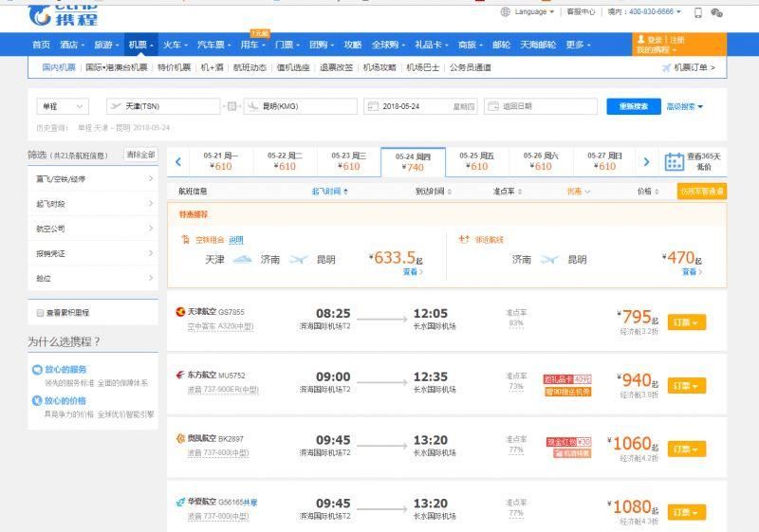The width and height of the screenshot is (759, 532).
Task: Click the 现金红包 ¥30 promo tag
Action: tap(568, 442)
